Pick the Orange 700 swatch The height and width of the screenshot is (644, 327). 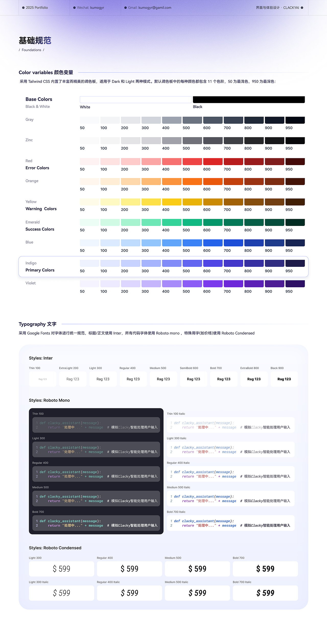pos(233,181)
